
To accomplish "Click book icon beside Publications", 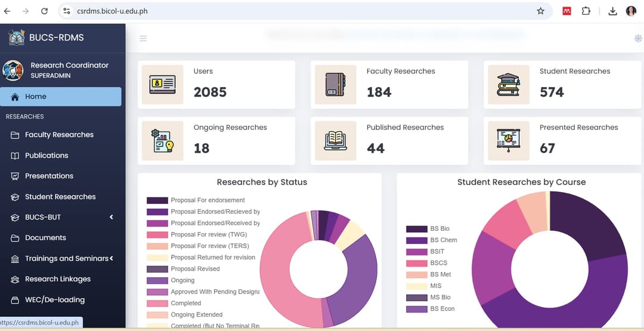I will (15, 156).
